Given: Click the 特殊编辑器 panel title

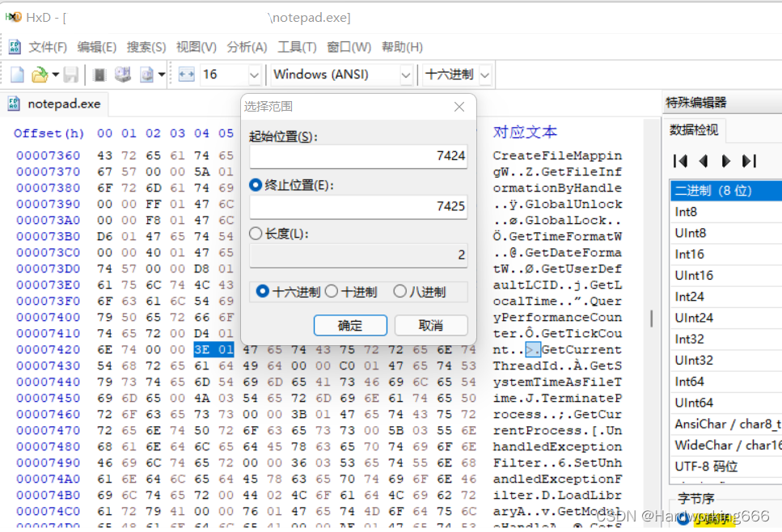Looking at the screenshot, I should (696, 103).
